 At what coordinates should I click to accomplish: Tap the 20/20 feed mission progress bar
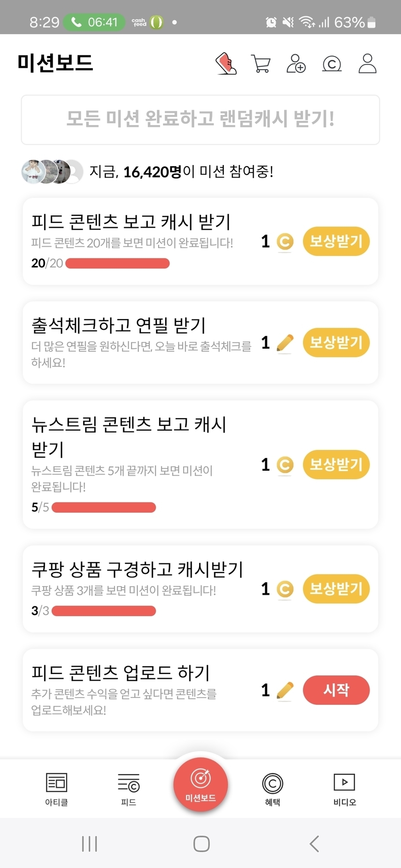coord(117,263)
